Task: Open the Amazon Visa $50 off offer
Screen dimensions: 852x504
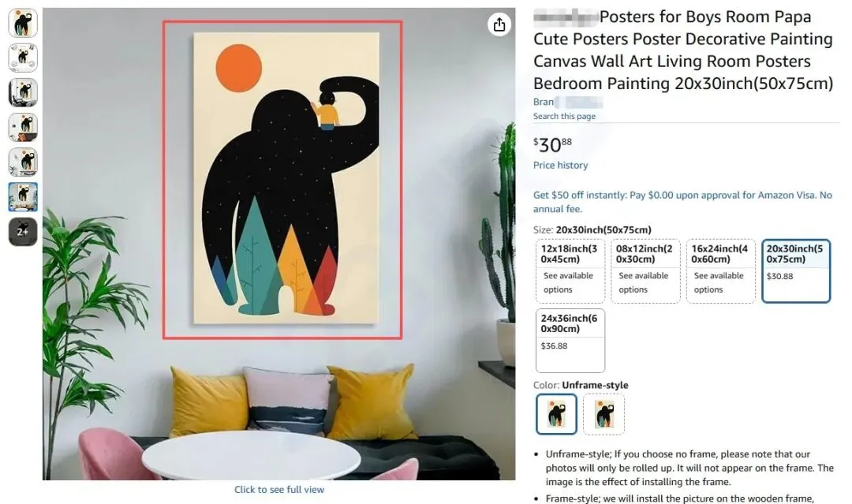Action: [x=682, y=202]
